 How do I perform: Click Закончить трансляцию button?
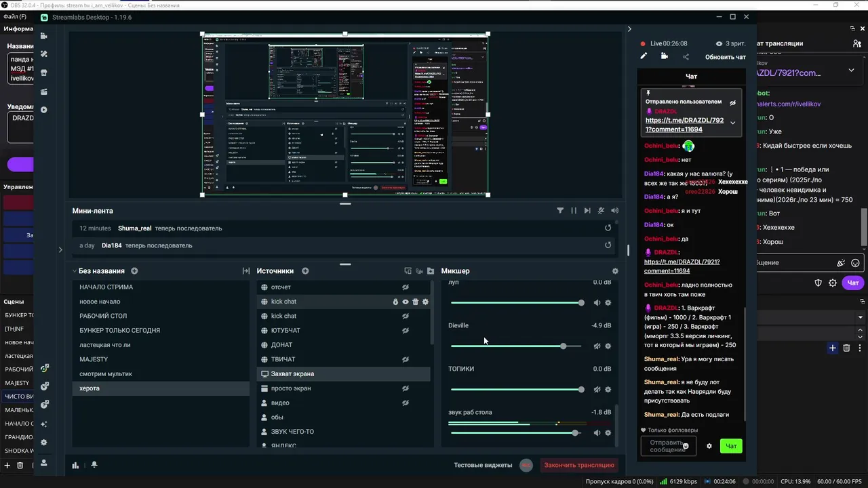coord(579,465)
